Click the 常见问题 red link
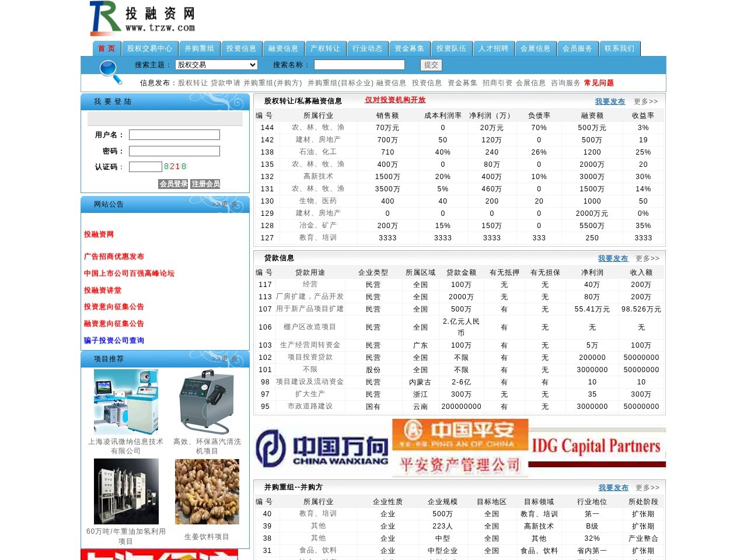This screenshot has width=747, height=560. (599, 83)
